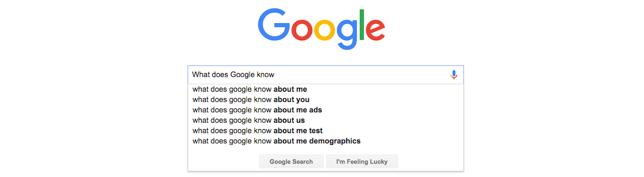The width and height of the screenshot is (644, 177).
Task: Click the bold word "test" in suggestions
Action: pyautogui.click(x=316, y=131)
